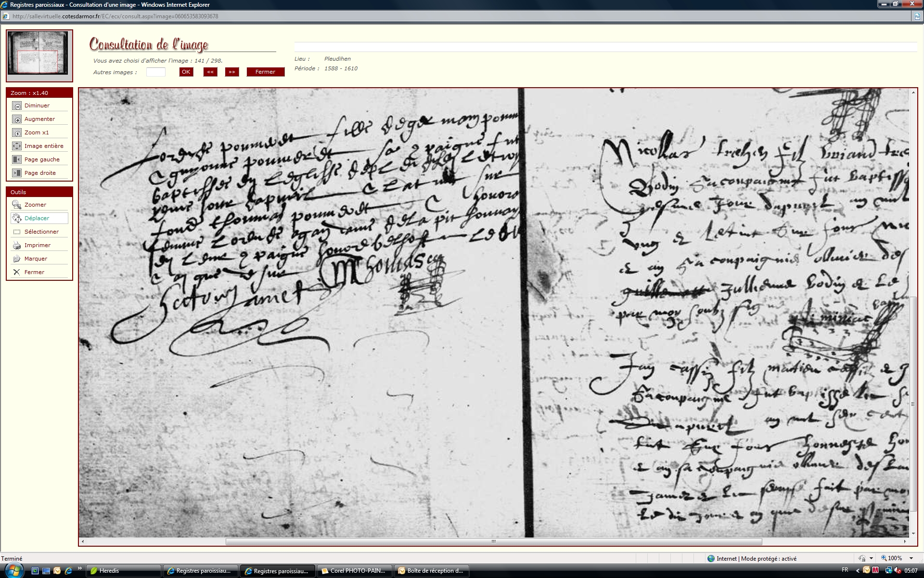The width and height of the screenshot is (924, 578).
Task: Focus the Autres images number field
Action: tap(155, 72)
